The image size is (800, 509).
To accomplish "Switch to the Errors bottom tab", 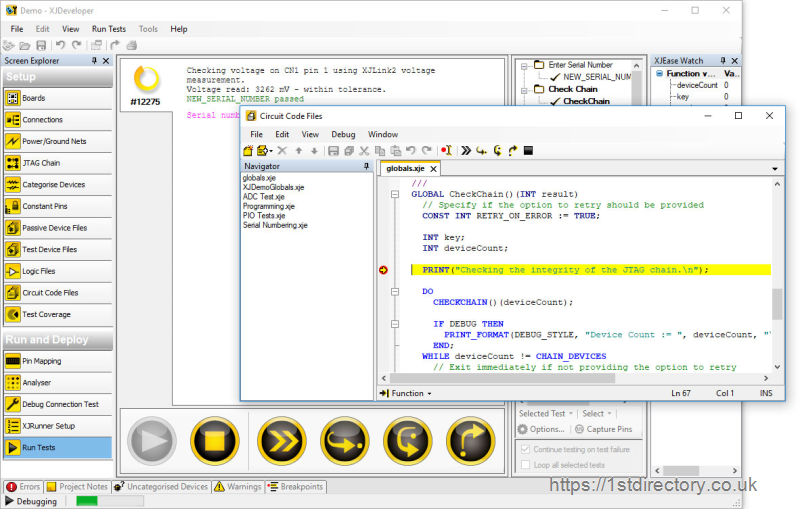I will 23,487.
